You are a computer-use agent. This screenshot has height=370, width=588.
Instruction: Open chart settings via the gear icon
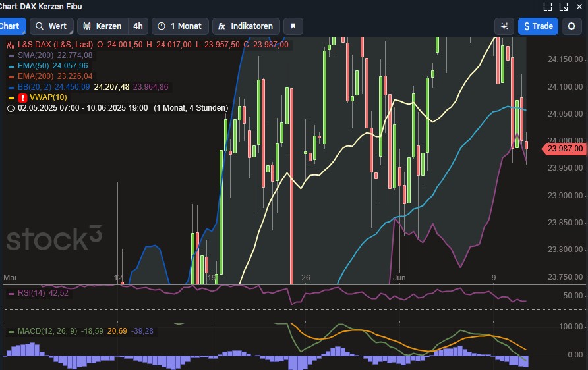coord(572,26)
